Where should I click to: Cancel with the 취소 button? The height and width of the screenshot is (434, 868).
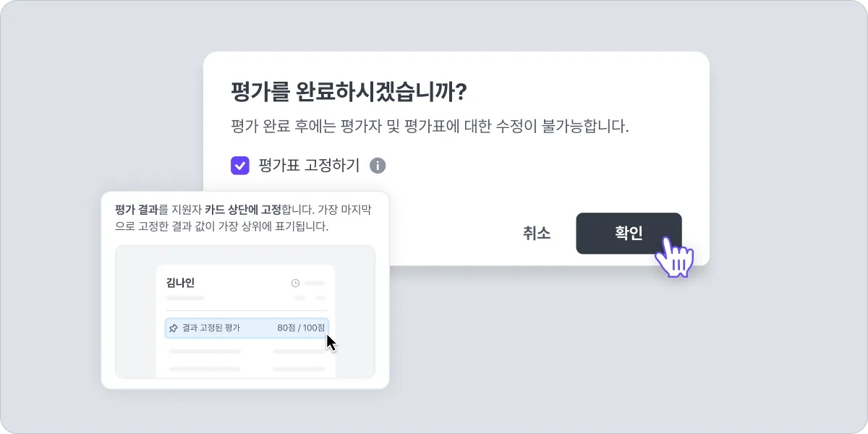click(537, 234)
